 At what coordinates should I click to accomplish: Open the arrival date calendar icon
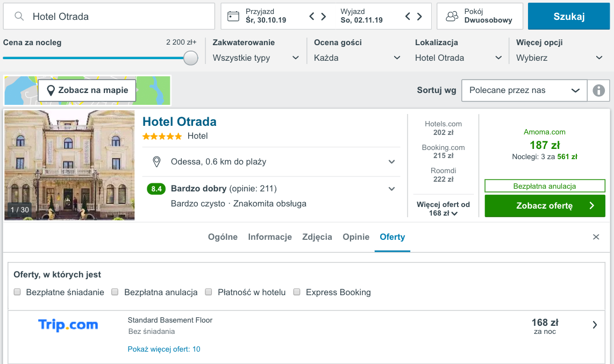pyautogui.click(x=233, y=16)
